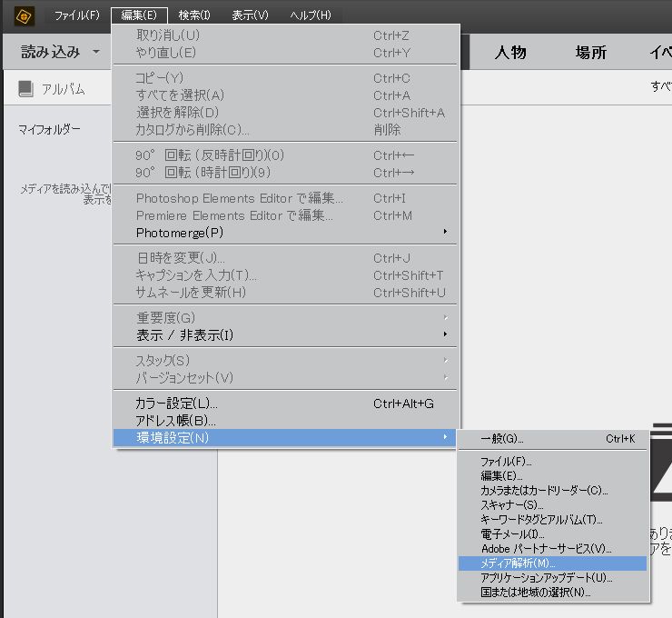The image size is (672, 618).
Task: Click the Elements Organizer app logo icon
Action: (x=25, y=16)
